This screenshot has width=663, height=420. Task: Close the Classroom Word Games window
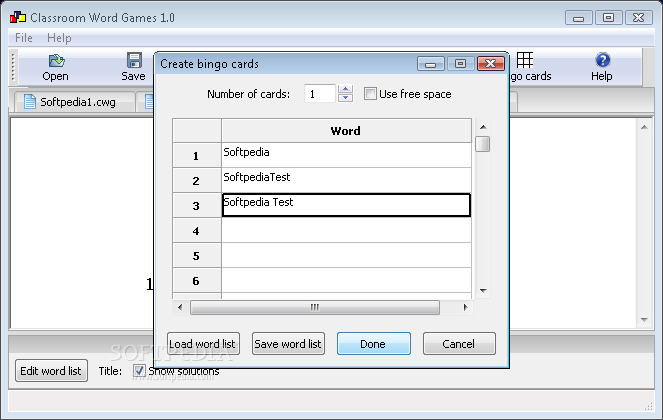[x=638, y=17]
